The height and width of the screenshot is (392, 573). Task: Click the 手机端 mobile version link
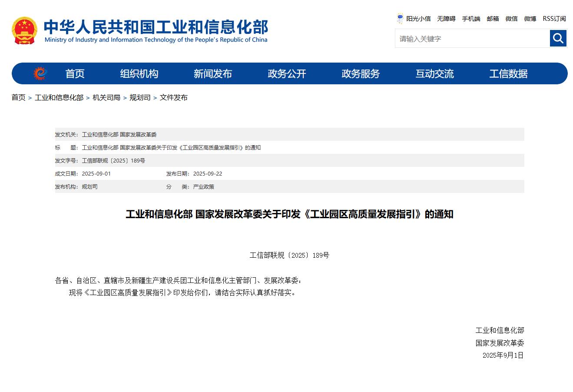[471, 19]
